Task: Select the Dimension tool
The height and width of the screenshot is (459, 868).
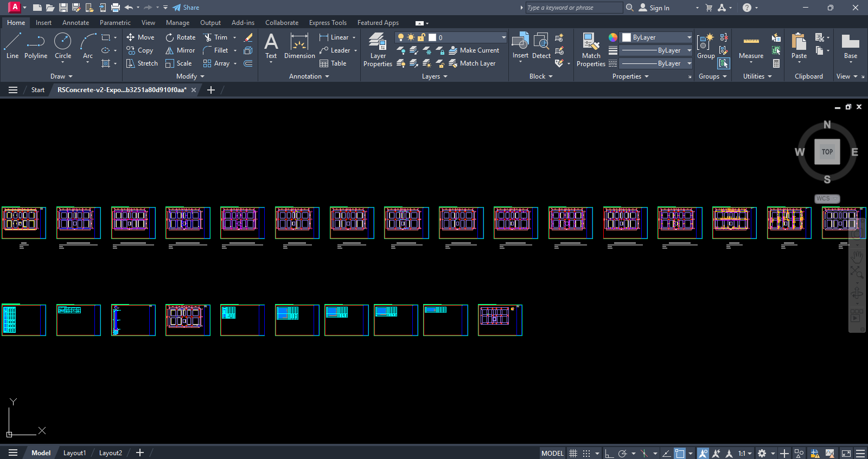Action: [299, 46]
